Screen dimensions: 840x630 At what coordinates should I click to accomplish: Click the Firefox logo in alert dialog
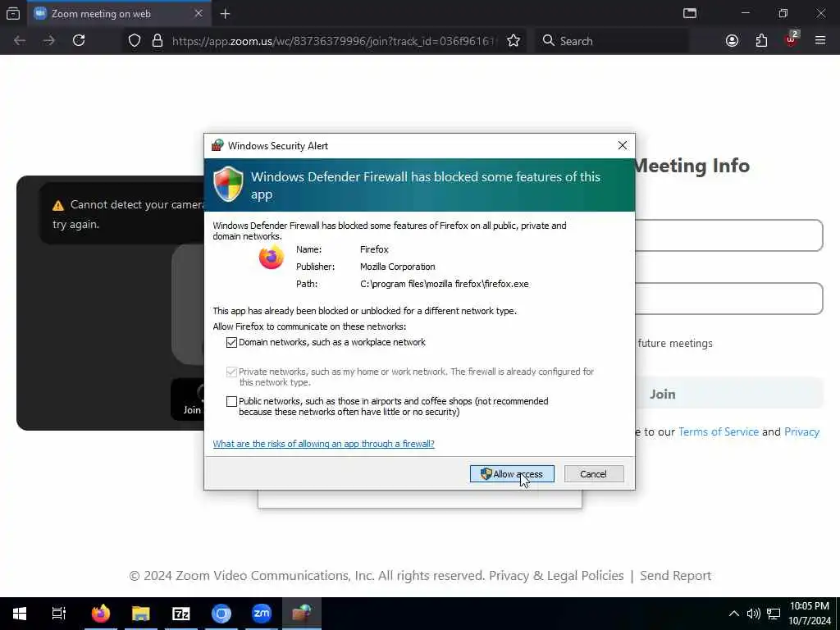(x=271, y=257)
